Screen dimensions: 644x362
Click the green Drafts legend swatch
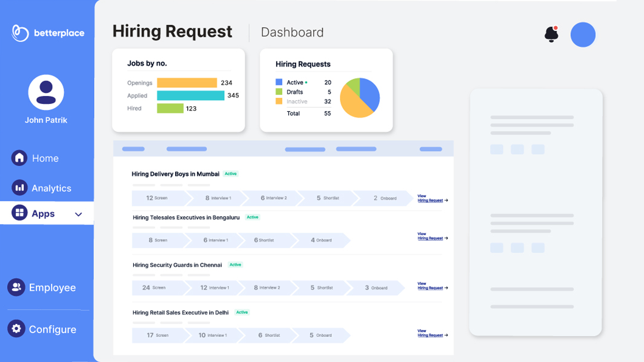pos(279,92)
